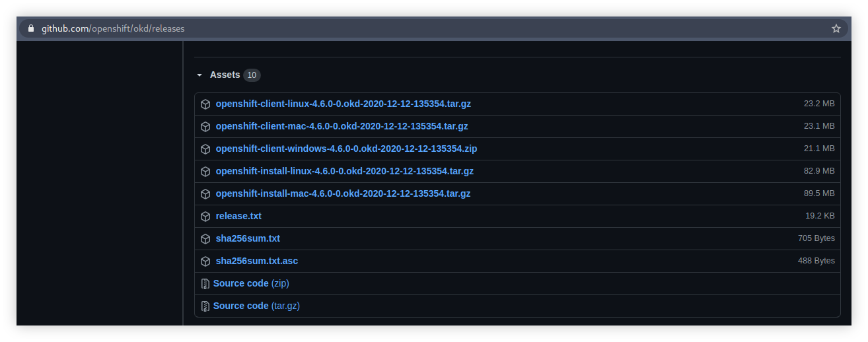Download openshift-install-linux-4.6.0 tar.gz
This screenshot has width=868, height=342.
click(x=344, y=171)
